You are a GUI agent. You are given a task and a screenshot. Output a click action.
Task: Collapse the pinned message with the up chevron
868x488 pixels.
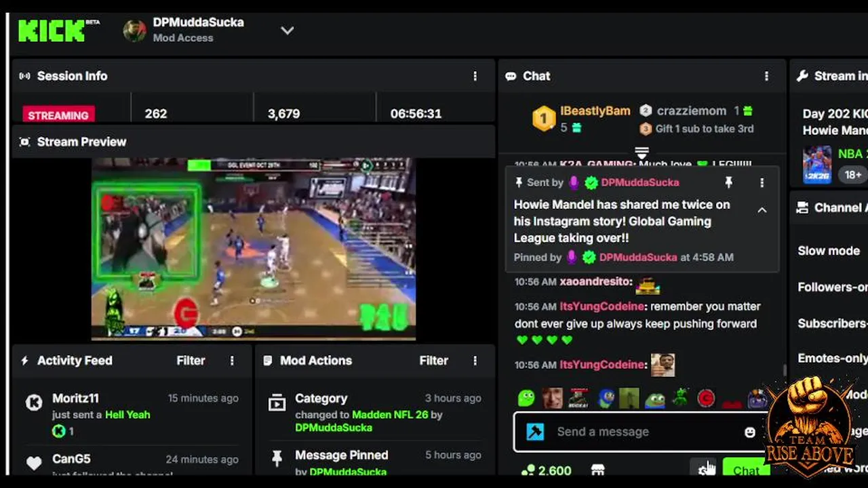tap(762, 210)
